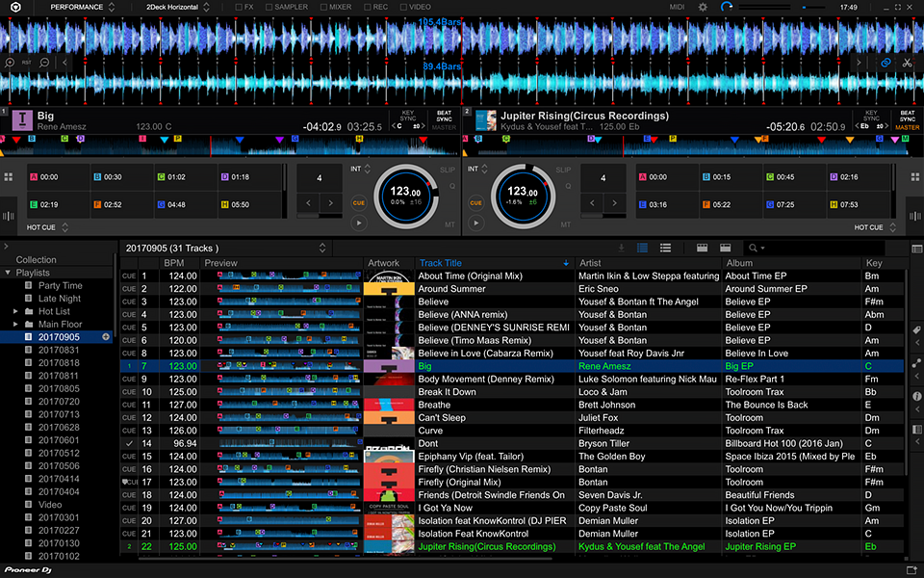Select the simple list view icon
This screenshot has height=578, width=924.
[x=665, y=249]
